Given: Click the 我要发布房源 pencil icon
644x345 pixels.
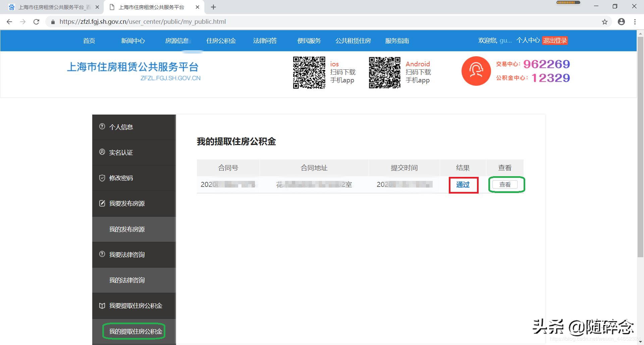Looking at the screenshot, I should [x=102, y=203].
